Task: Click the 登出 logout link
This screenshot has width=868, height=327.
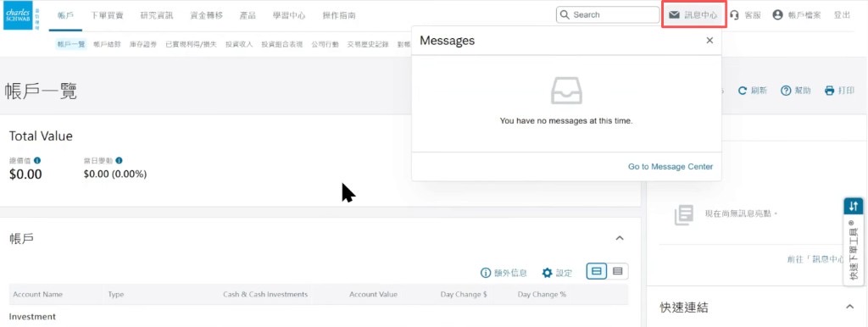Action: (842, 15)
